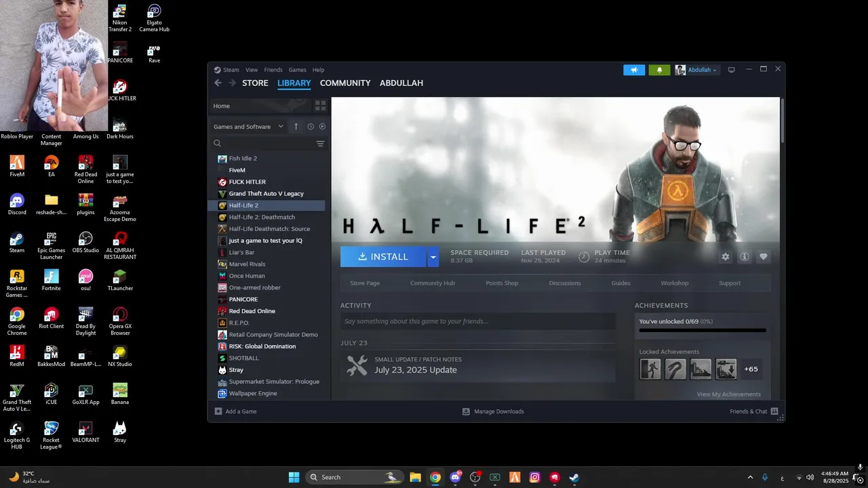The image size is (868, 488).
Task: Show hidden system tray icons chevron
Action: 750,477
